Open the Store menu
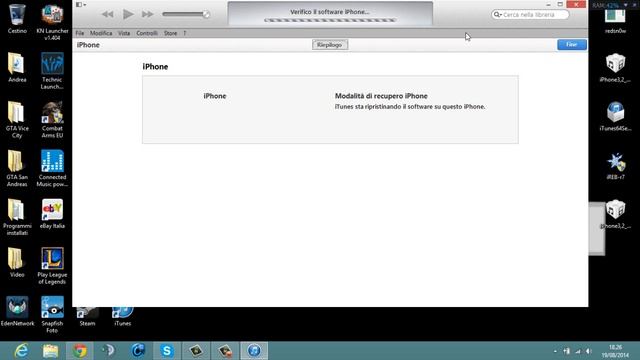 [x=171, y=33]
